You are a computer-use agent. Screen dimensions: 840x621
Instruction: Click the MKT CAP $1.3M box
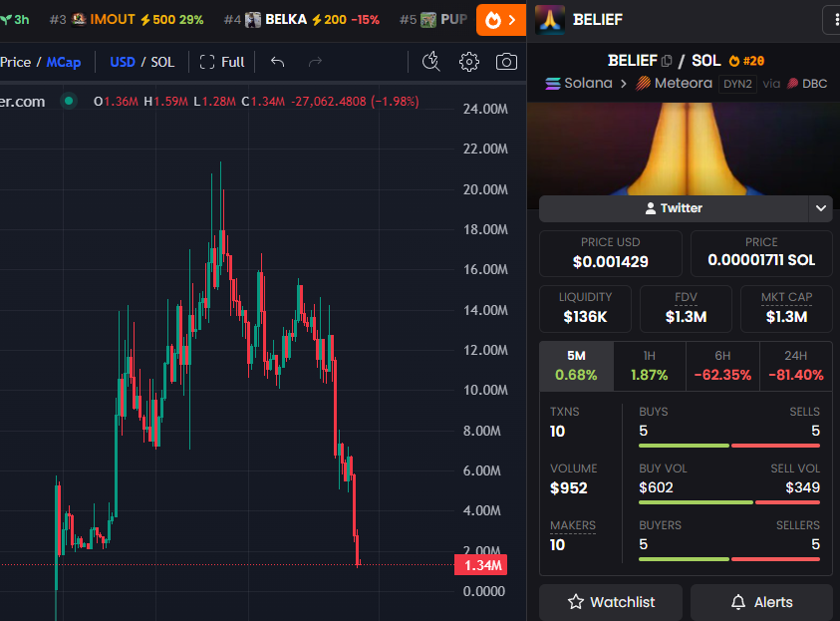tap(786, 309)
